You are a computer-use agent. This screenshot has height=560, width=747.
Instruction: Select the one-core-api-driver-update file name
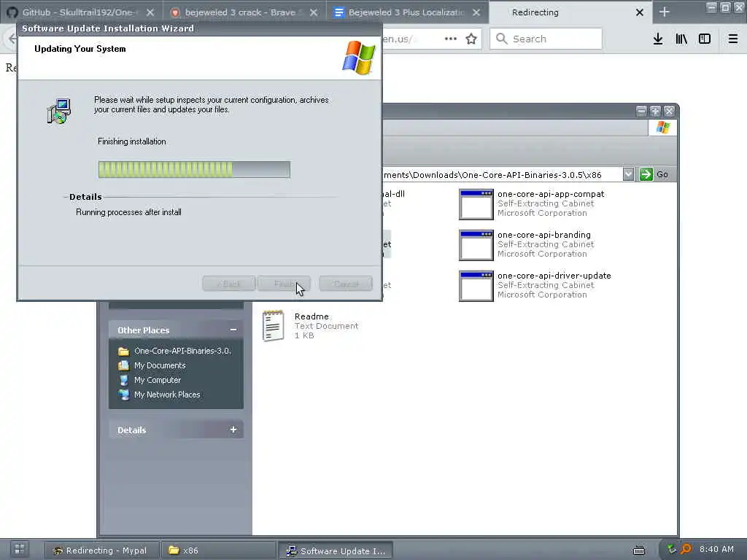[x=554, y=276]
